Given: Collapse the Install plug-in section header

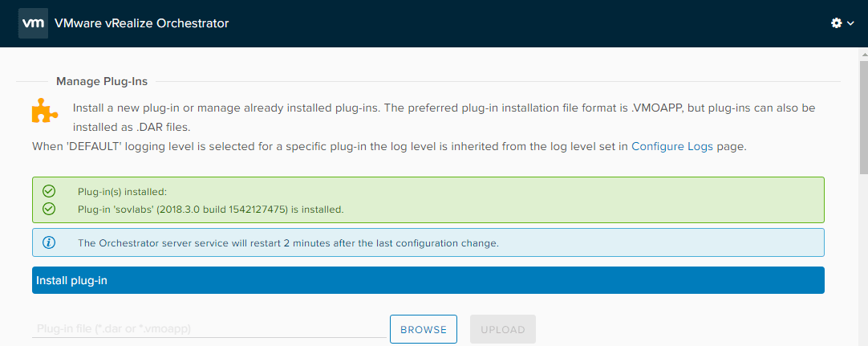Looking at the screenshot, I should [428, 281].
